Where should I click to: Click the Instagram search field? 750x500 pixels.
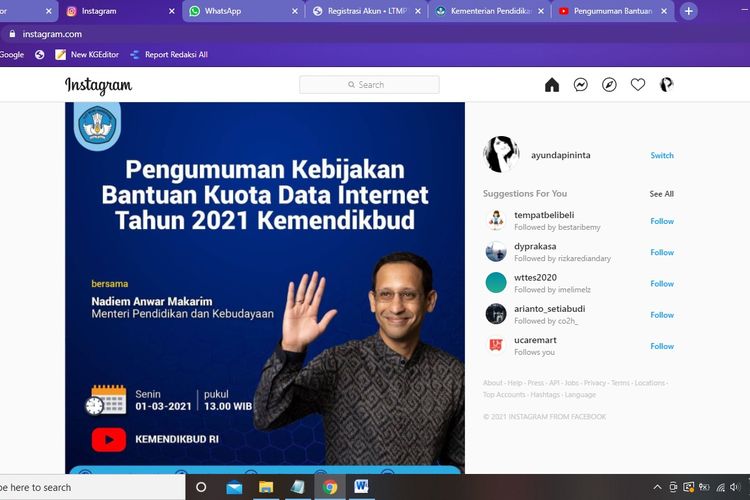click(x=369, y=85)
